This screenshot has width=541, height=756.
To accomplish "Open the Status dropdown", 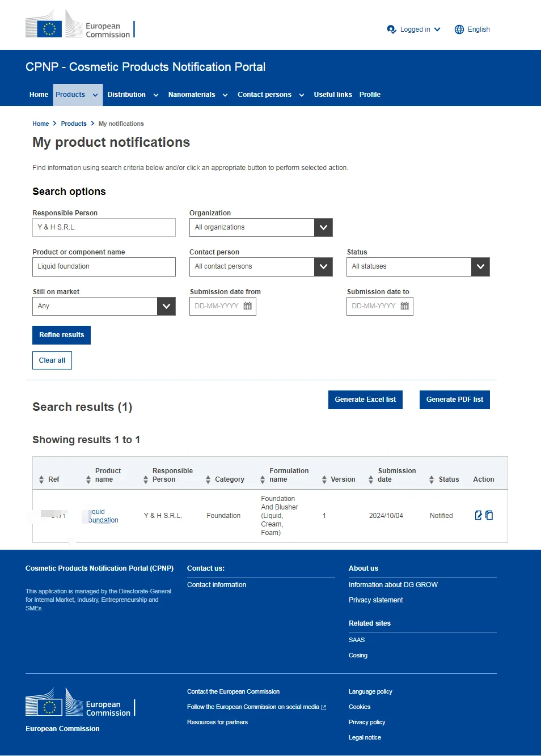I will tap(480, 267).
